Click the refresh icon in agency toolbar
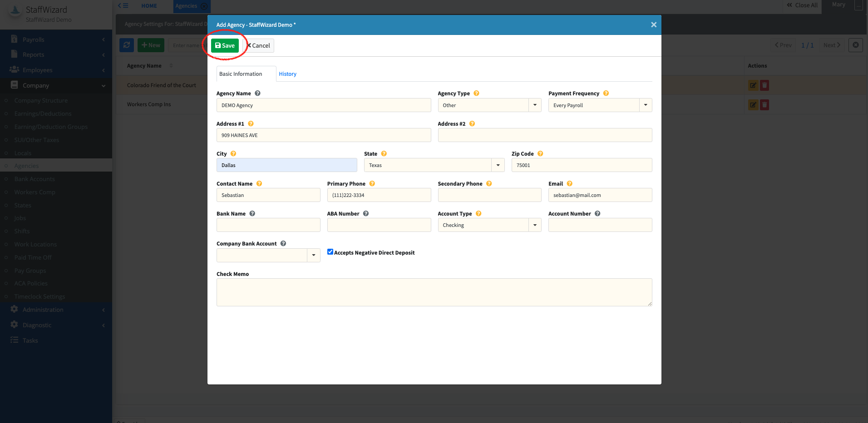868x423 pixels. tap(127, 45)
